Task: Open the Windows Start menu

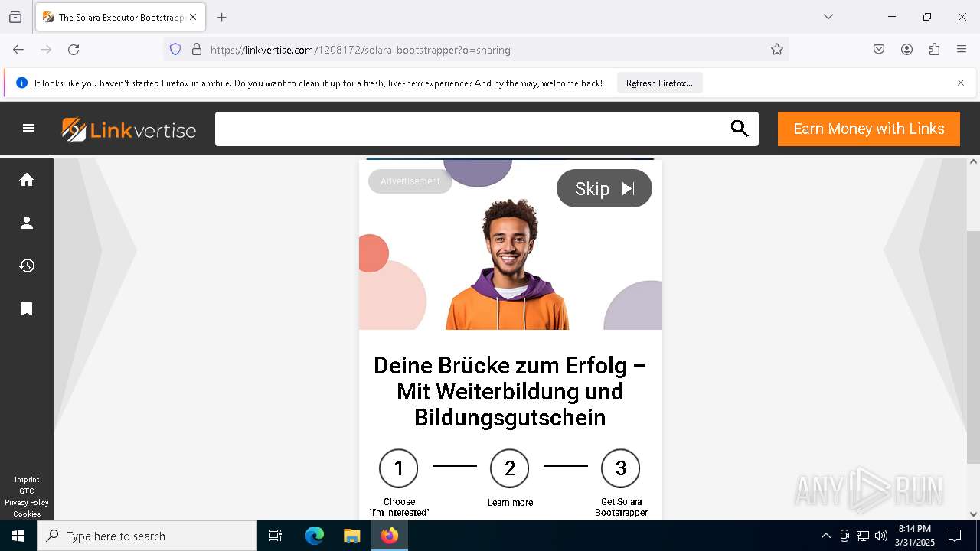Action: click(18, 536)
